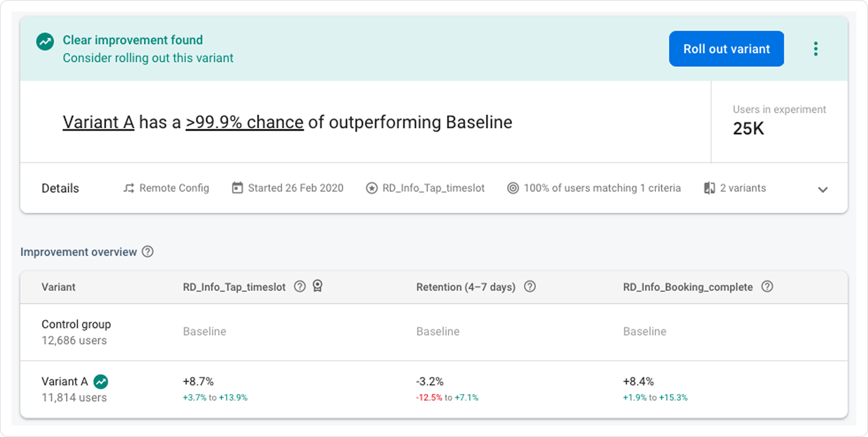This screenshot has width=868, height=437.
Task: Expand the Details section chevron
Action: click(822, 189)
